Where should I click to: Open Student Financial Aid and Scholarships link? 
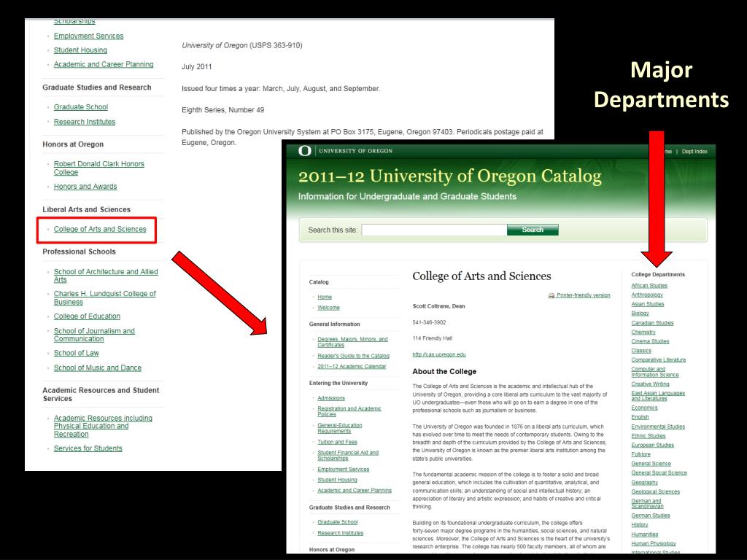click(348, 455)
